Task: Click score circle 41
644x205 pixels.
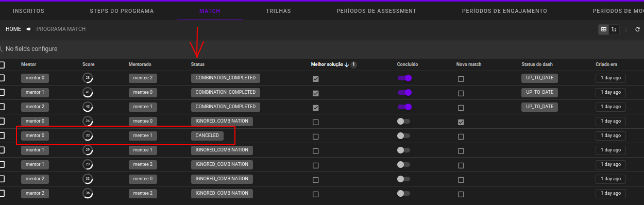Action: [x=88, y=93]
